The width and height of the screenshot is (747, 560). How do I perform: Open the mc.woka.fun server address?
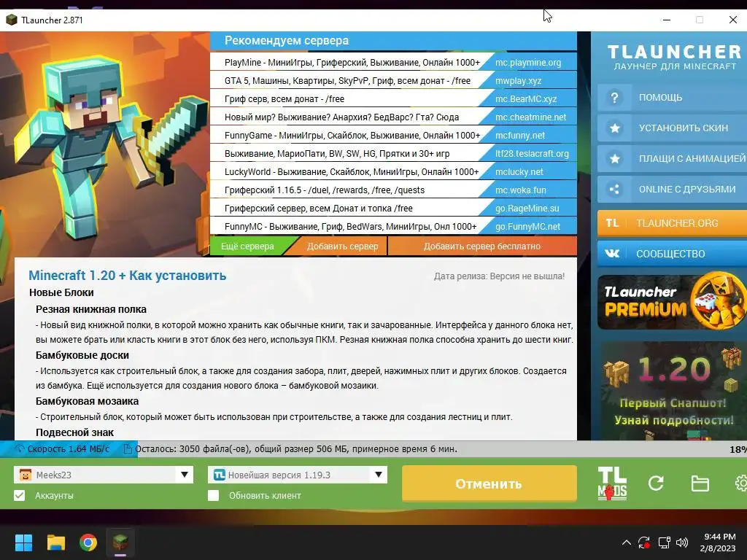[x=521, y=190]
